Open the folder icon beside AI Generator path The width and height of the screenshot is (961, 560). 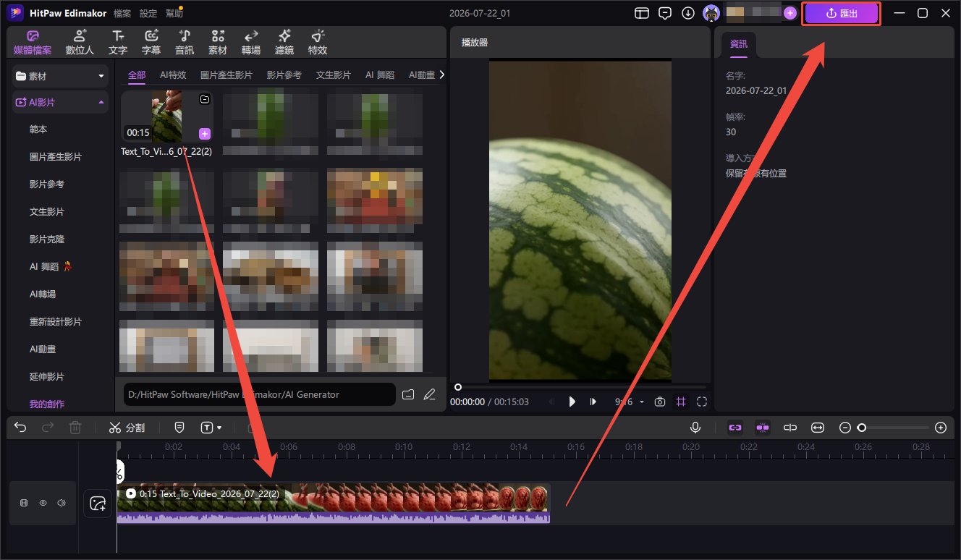point(408,394)
